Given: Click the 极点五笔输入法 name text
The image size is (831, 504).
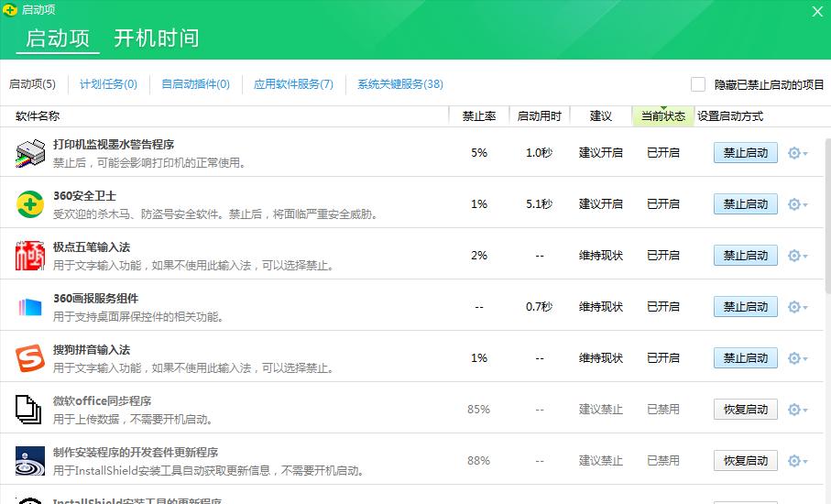Looking at the screenshot, I should tap(92, 247).
